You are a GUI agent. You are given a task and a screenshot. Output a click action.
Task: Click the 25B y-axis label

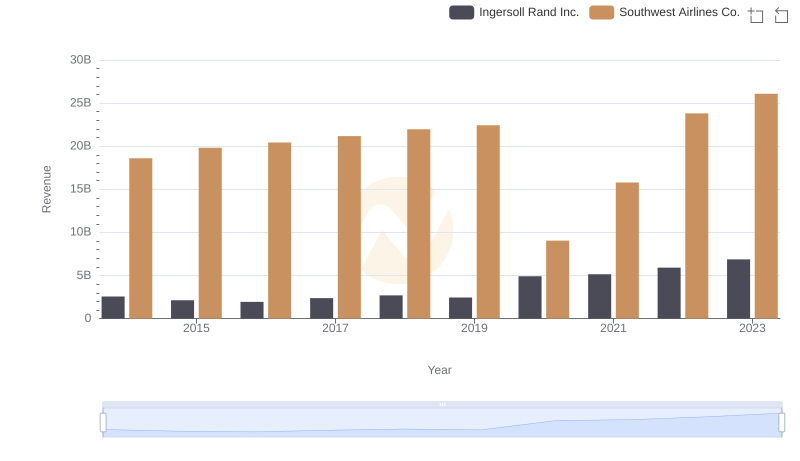click(x=81, y=103)
